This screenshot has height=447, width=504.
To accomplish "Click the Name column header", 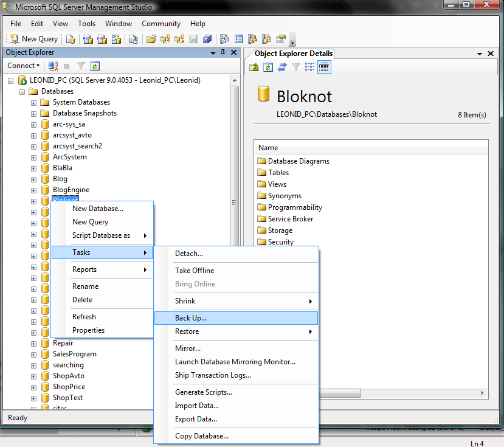I will [371, 148].
